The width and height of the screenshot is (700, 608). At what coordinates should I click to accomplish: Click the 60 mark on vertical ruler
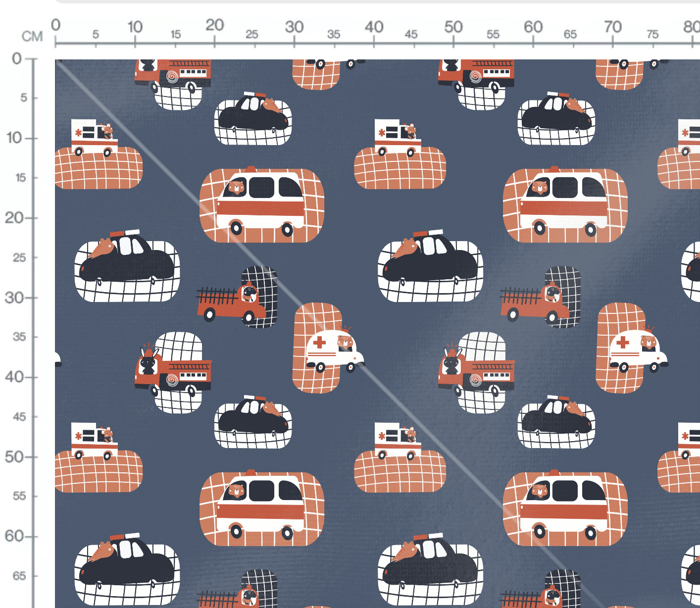[x=14, y=536]
